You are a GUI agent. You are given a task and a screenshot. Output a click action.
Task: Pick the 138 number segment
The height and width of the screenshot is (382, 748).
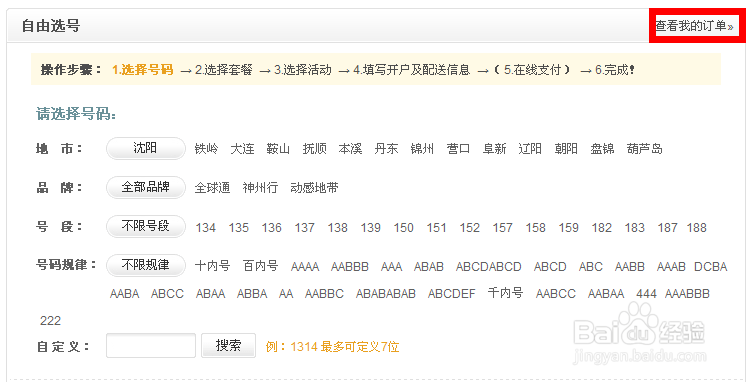337,228
